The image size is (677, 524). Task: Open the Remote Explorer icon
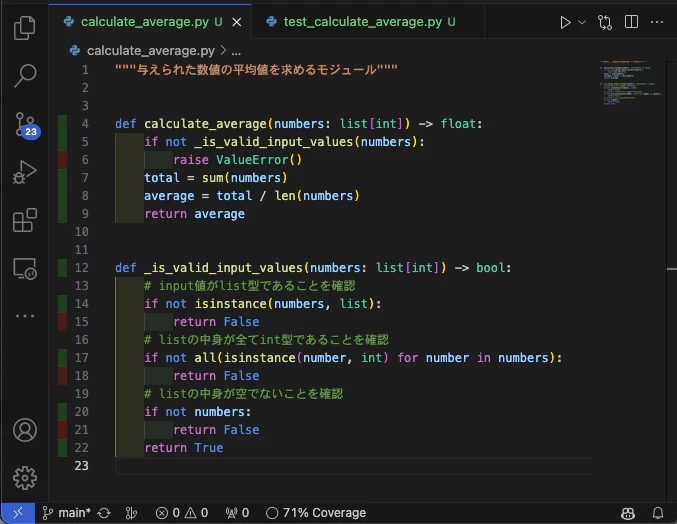[25, 269]
